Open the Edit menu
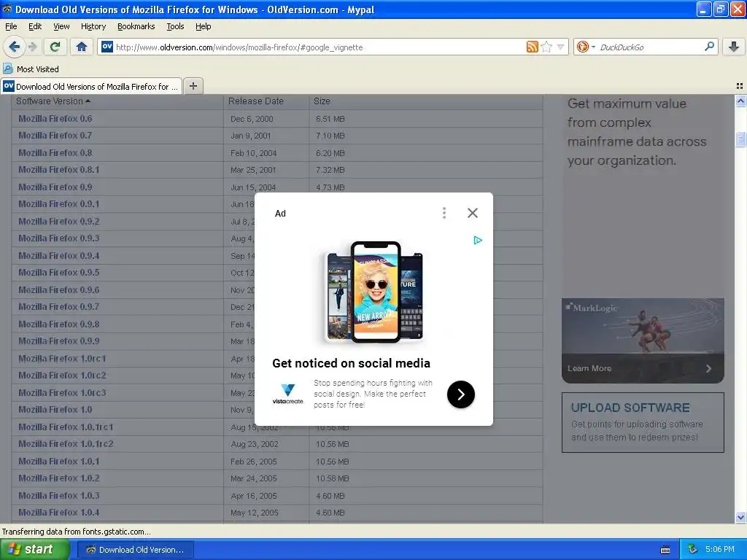The height and width of the screenshot is (560, 747). 35,27
